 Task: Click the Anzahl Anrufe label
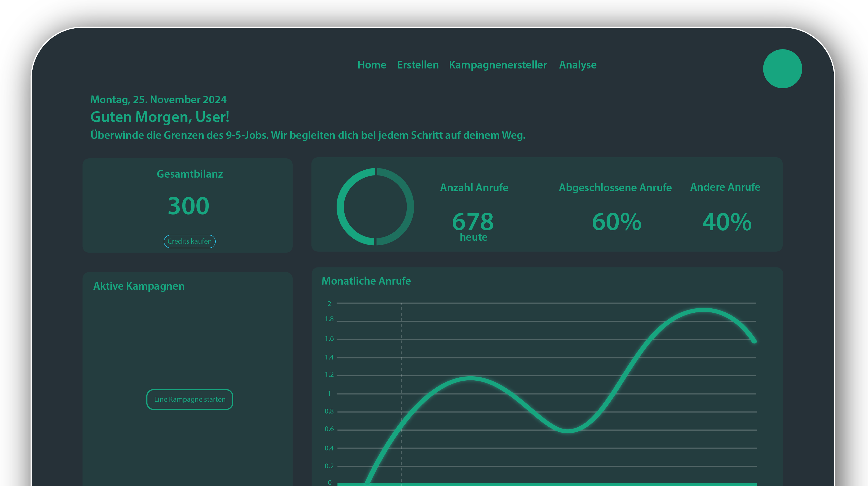tap(474, 187)
